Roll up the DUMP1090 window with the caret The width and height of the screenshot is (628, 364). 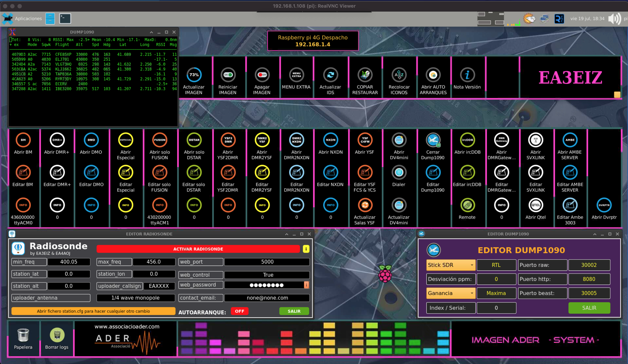pyautogui.click(x=151, y=32)
